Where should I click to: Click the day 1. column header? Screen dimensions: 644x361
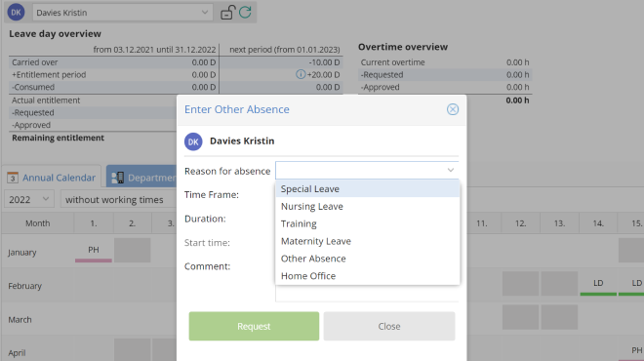(x=94, y=223)
